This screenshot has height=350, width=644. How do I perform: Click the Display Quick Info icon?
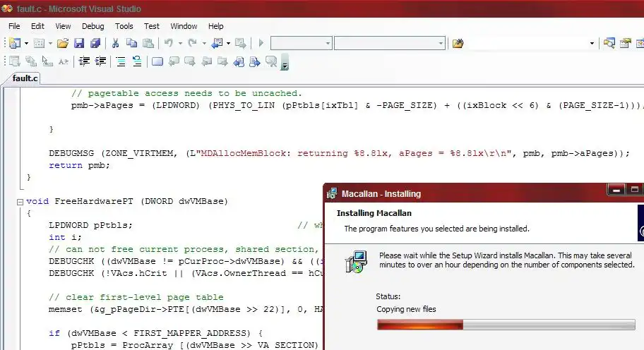[x=47, y=61]
